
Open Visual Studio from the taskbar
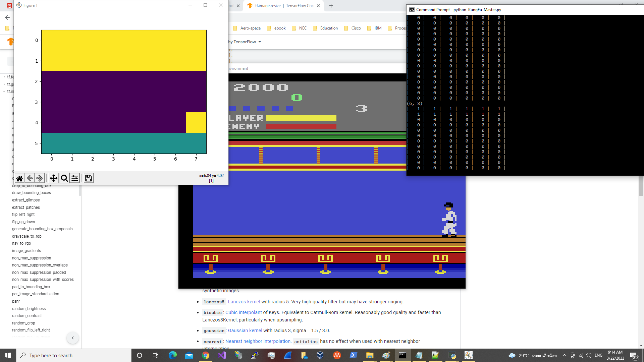click(222, 355)
